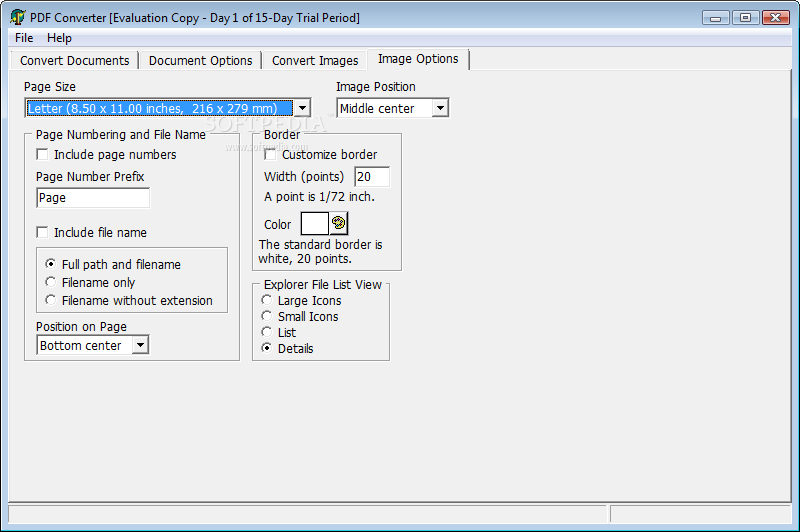Click the PDF Converter app icon in title bar

pos(18,17)
